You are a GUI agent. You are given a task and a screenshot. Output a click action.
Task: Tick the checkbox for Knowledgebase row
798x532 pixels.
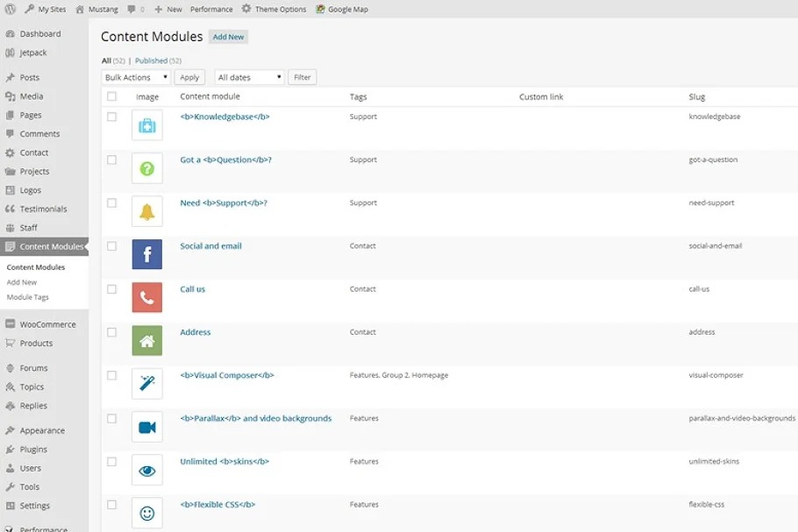point(111,117)
